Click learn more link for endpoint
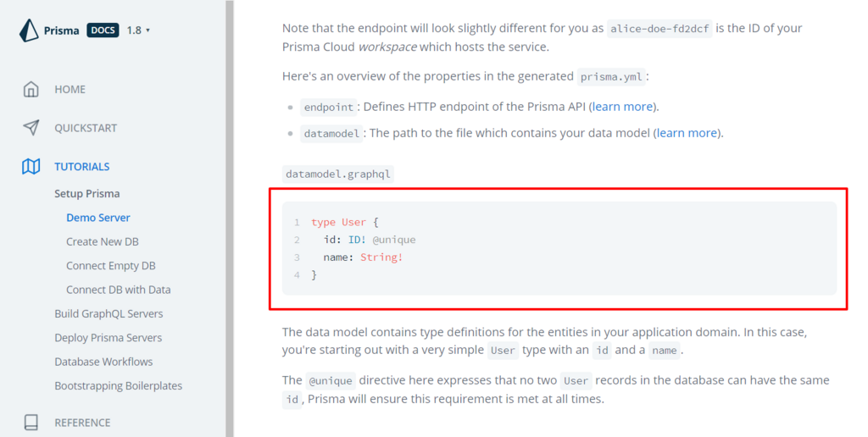Image resolution: width=868 pixels, height=437 pixels. (622, 106)
